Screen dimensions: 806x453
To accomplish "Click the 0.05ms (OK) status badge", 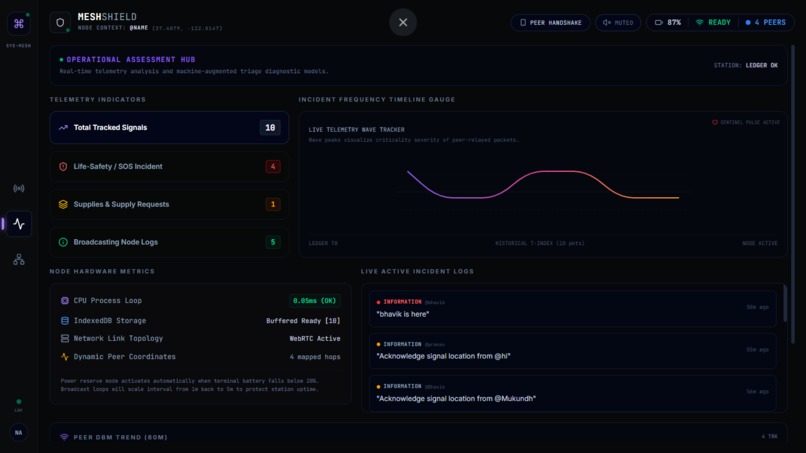I will click(314, 300).
